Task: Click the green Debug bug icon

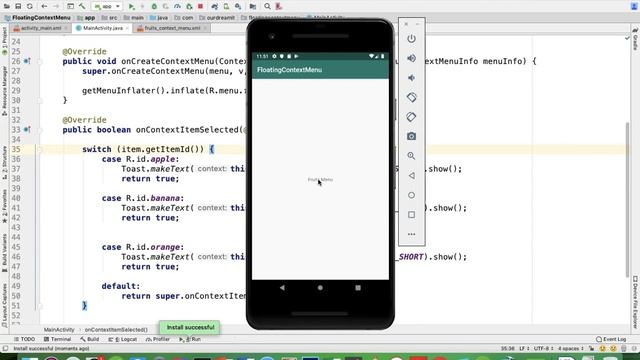Action: pyautogui.click(x=154, y=7)
